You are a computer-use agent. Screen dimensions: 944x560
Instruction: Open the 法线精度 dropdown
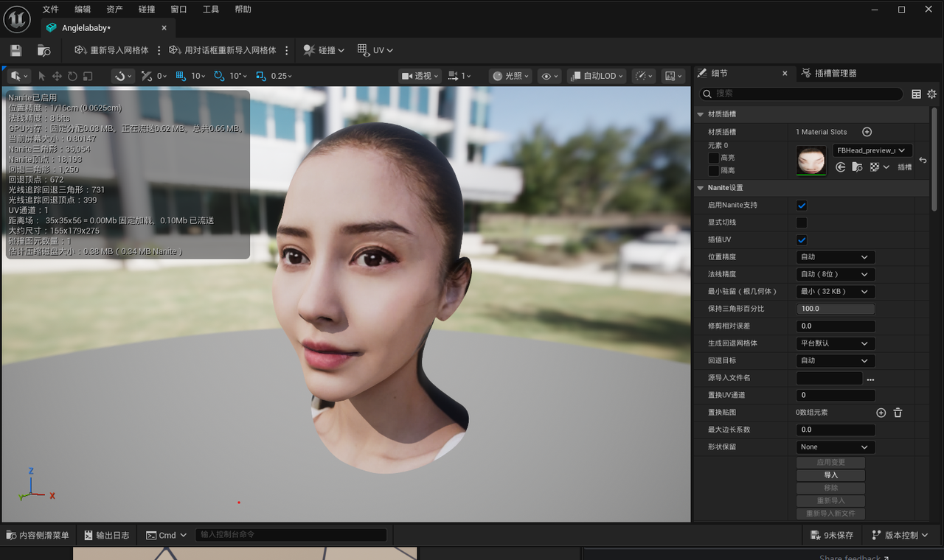pyautogui.click(x=836, y=274)
